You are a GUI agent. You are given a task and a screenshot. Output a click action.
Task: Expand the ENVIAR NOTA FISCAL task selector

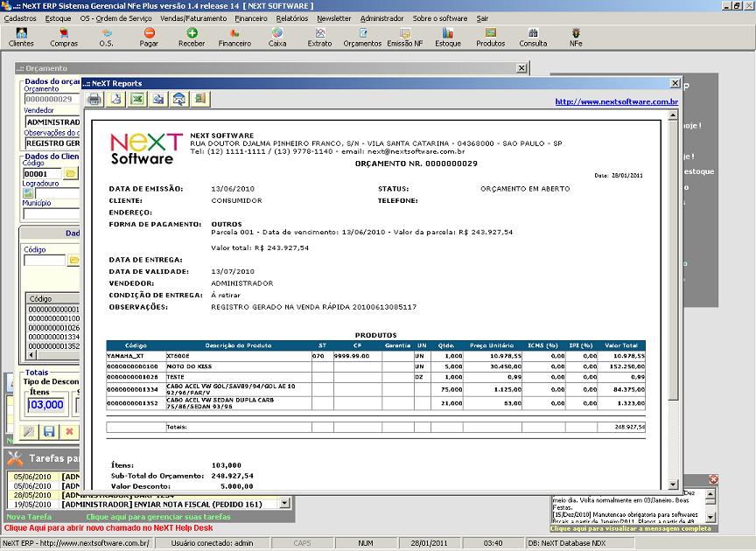(x=284, y=502)
